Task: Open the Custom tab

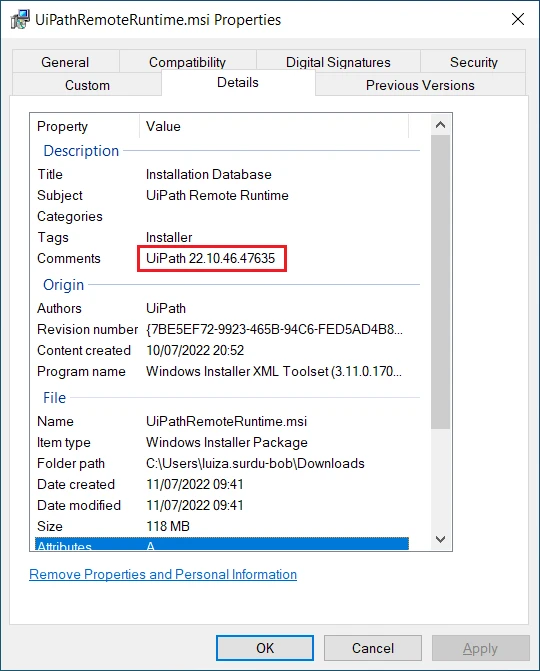Action: tap(87, 85)
